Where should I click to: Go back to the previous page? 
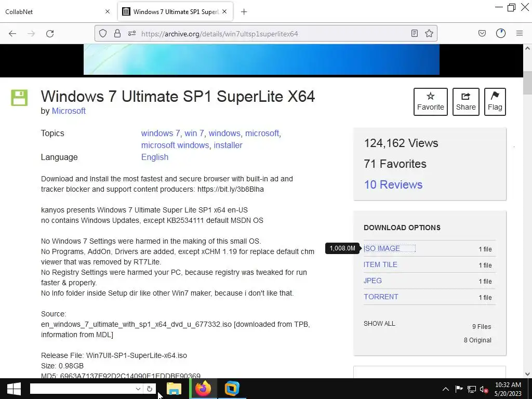pyautogui.click(x=12, y=34)
